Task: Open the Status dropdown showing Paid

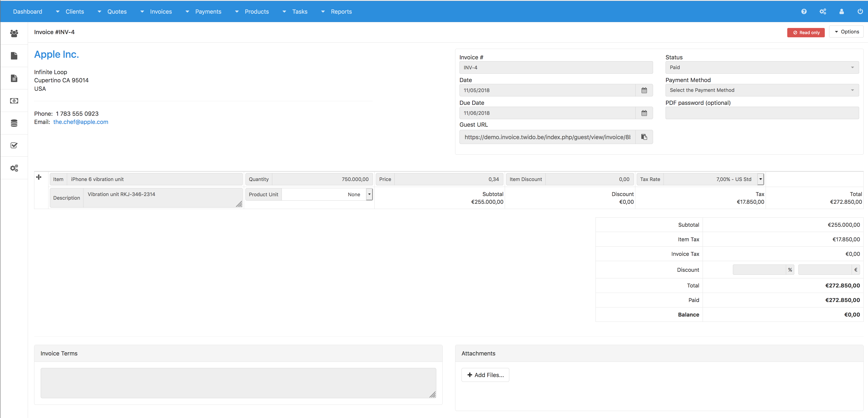Action: (762, 67)
